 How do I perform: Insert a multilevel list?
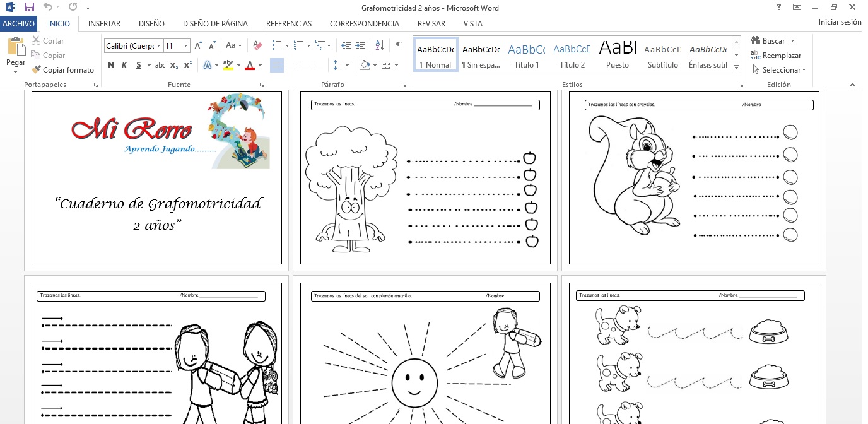pyautogui.click(x=319, y=45)
